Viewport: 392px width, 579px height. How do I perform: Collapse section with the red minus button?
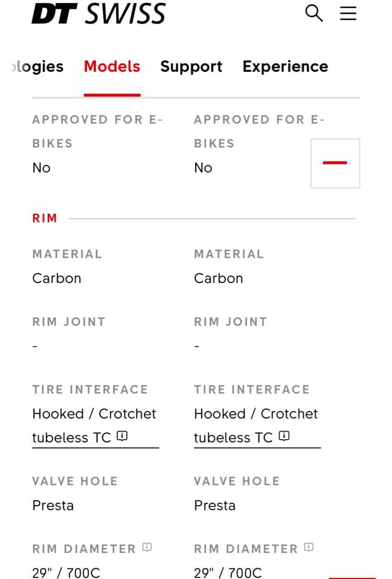[335, 163]
